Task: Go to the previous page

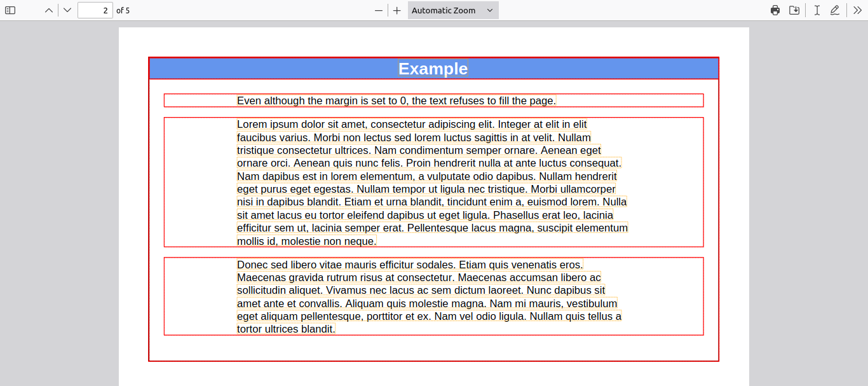Action: 48,10
